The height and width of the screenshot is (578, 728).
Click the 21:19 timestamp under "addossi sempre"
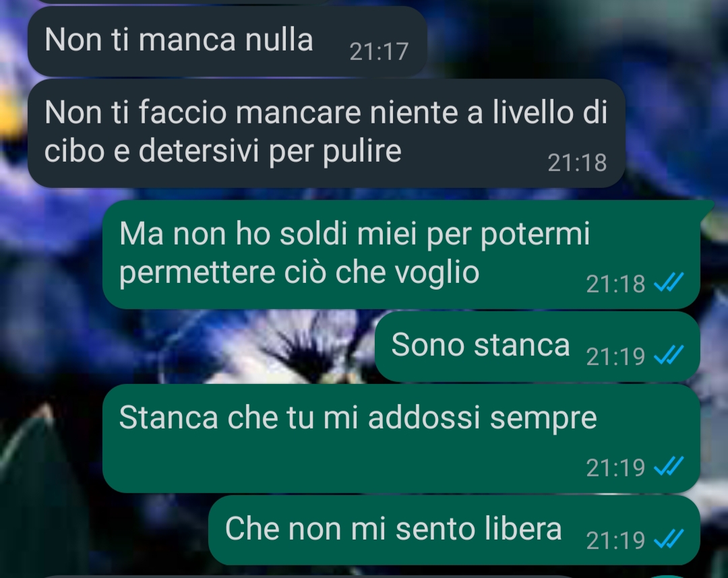pos(615,468)
